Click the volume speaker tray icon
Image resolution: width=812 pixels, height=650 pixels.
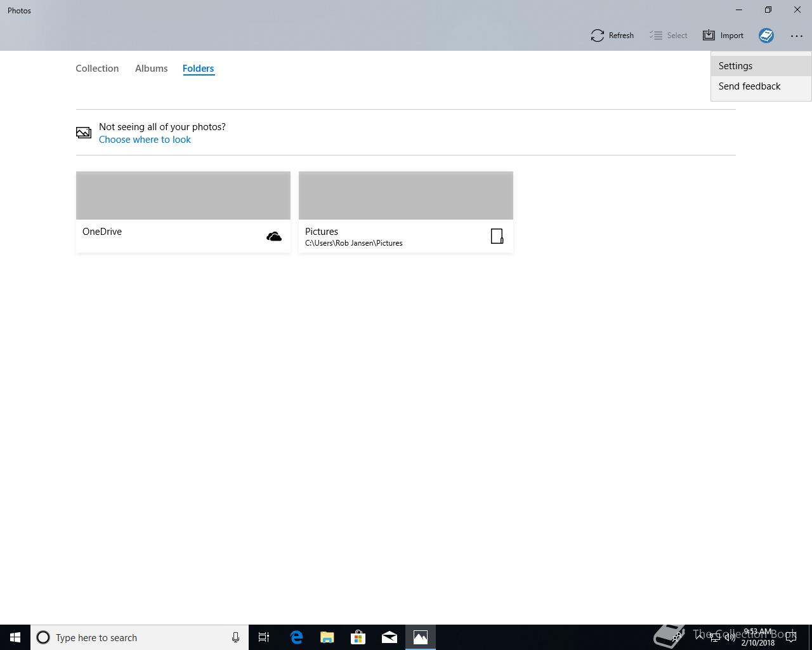click(x=730, y=637)
